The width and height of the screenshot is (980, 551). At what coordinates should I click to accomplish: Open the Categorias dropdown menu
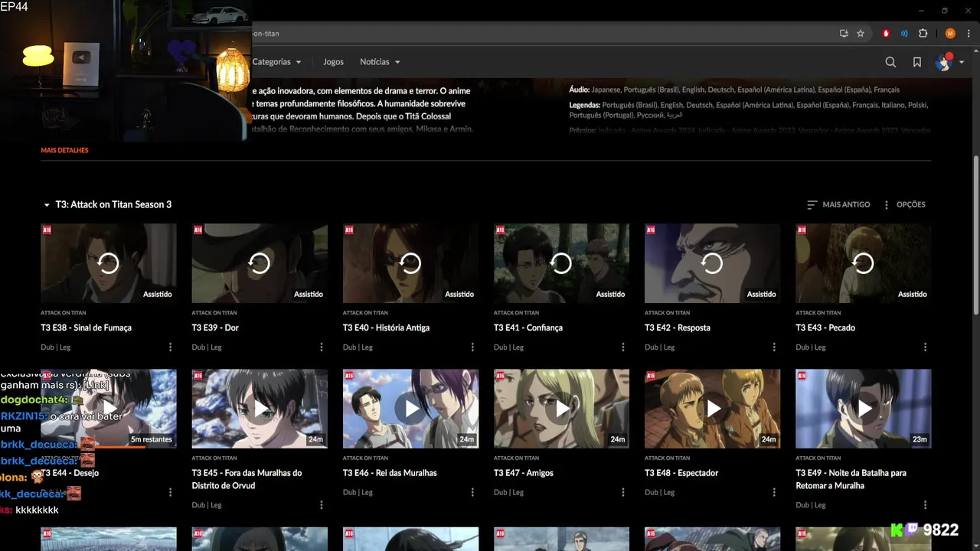[x=276, y=62]
